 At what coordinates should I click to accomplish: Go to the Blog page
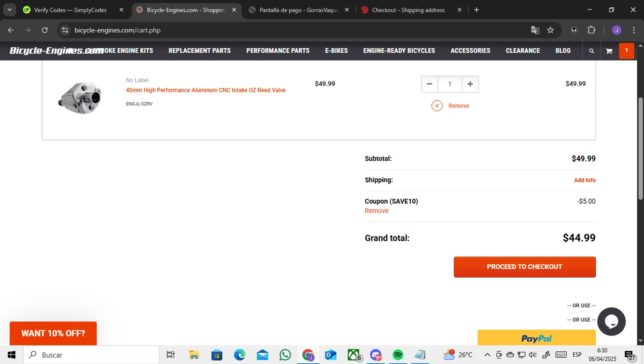tap(563, 51)
